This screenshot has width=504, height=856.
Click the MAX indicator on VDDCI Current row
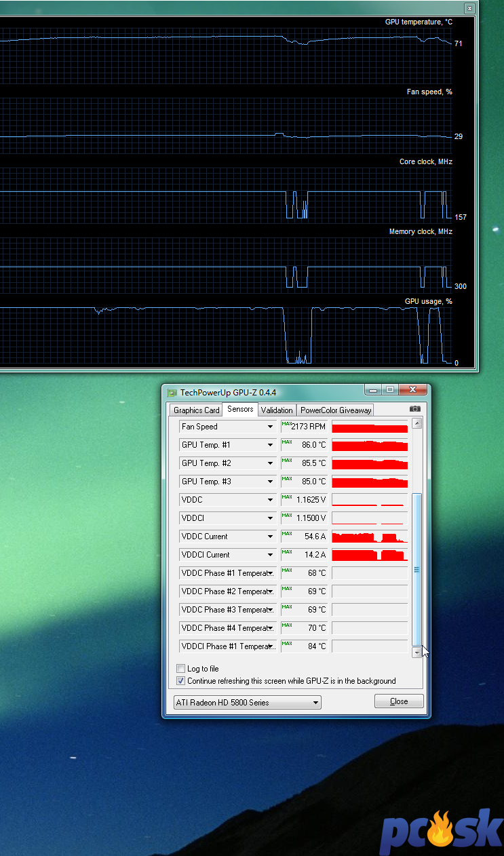(287, 552)
